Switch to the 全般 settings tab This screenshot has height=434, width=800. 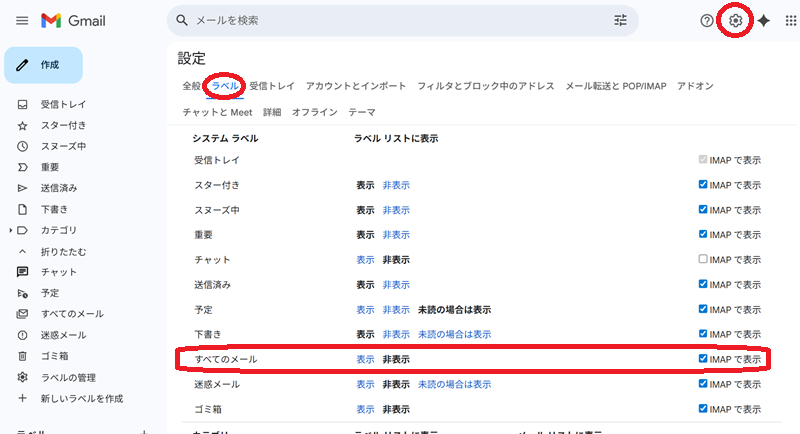pos(192,86)
